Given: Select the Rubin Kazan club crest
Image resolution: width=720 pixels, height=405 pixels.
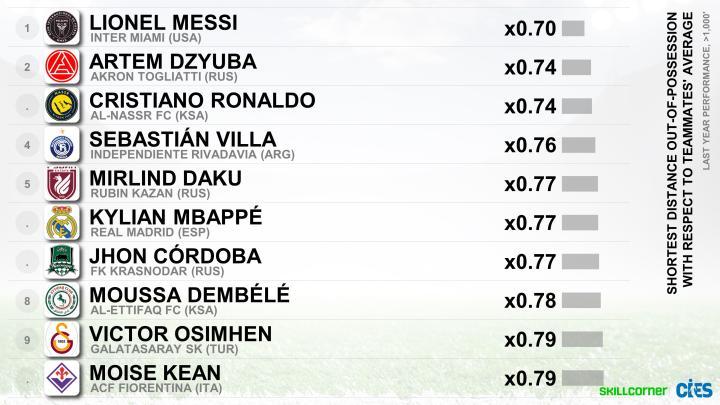Looking at the screenshot, I should 62,183.
